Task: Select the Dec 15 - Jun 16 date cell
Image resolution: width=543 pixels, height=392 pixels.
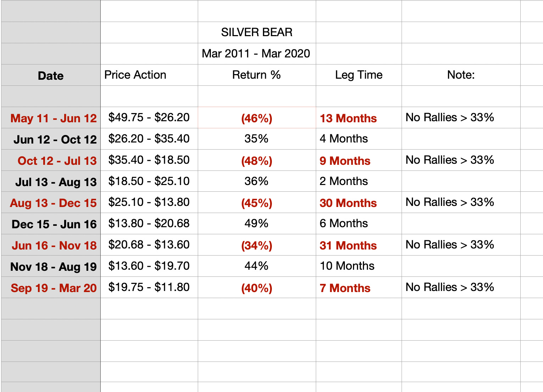Action: coord(51,224)
